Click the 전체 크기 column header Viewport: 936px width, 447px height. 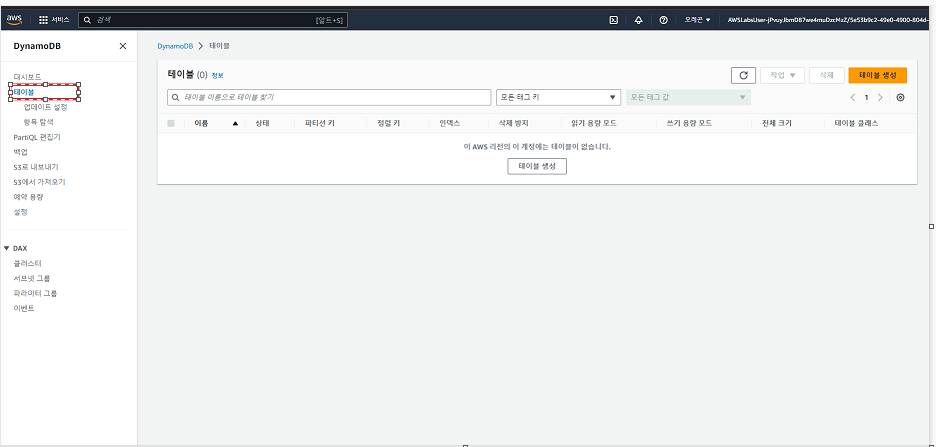click(777, 124)
